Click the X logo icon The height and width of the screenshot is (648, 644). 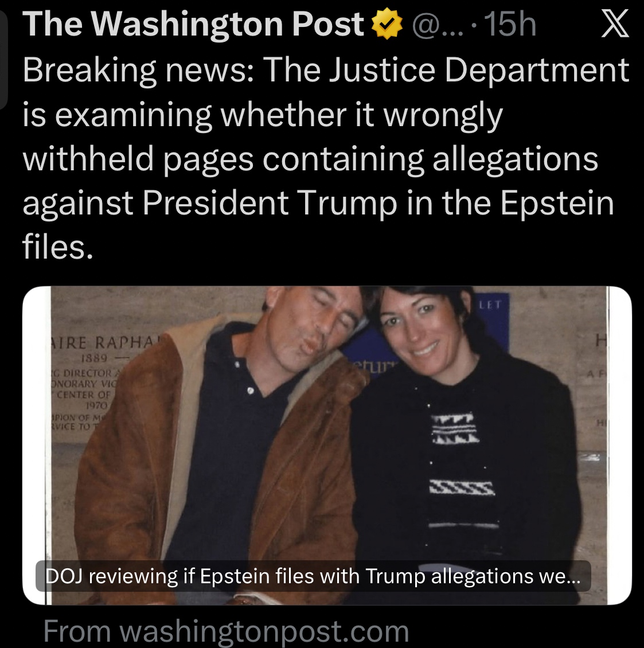(615, 25)
